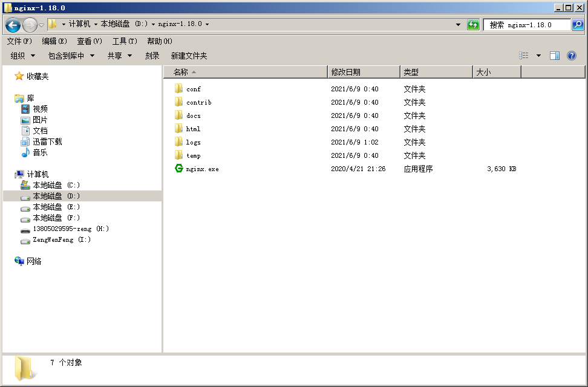Select the temp folder icon
Image resolution: width=588 pixels, height=387 pixels.
[179, 155]
